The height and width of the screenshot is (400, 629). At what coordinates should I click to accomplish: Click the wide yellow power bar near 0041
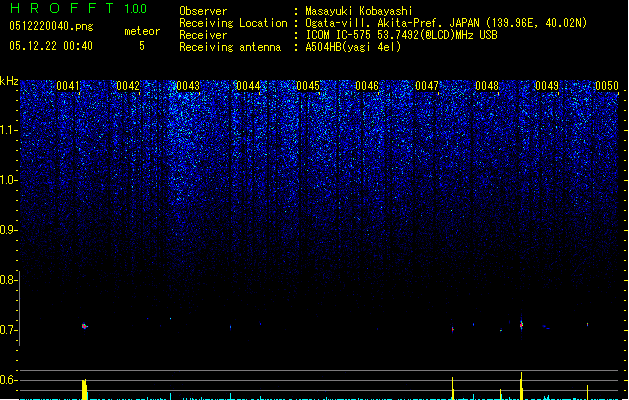[85, 390]
